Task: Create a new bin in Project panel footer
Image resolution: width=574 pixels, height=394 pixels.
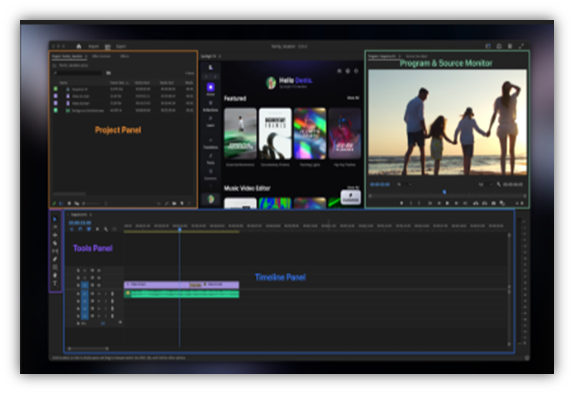Action: click(174, 203)
